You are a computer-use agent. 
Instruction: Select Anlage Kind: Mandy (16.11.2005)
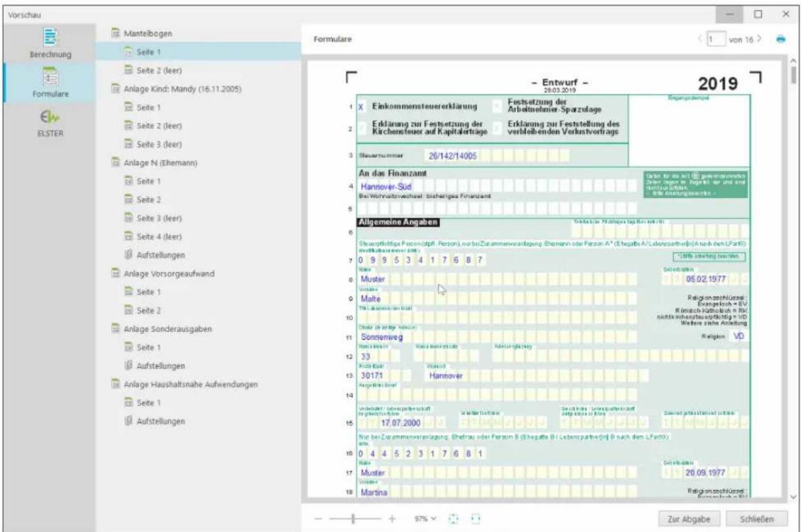182,89
